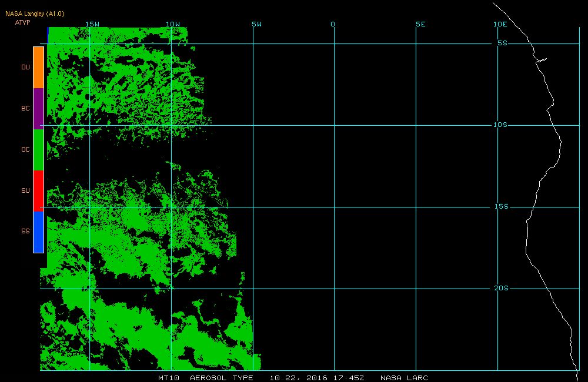Click the 5S latitude label
This screenshot has width=588, height=382.
(x=503, y=43)
